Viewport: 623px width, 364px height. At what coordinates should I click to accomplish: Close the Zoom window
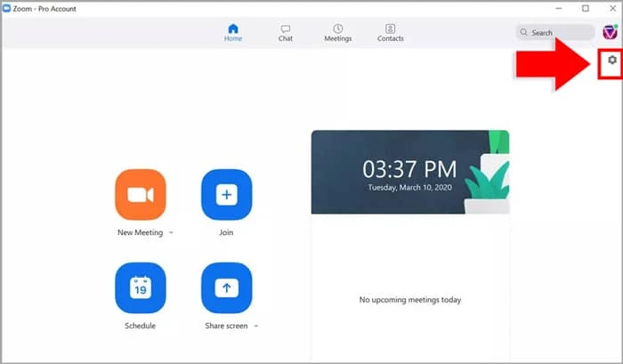(613, 8)
